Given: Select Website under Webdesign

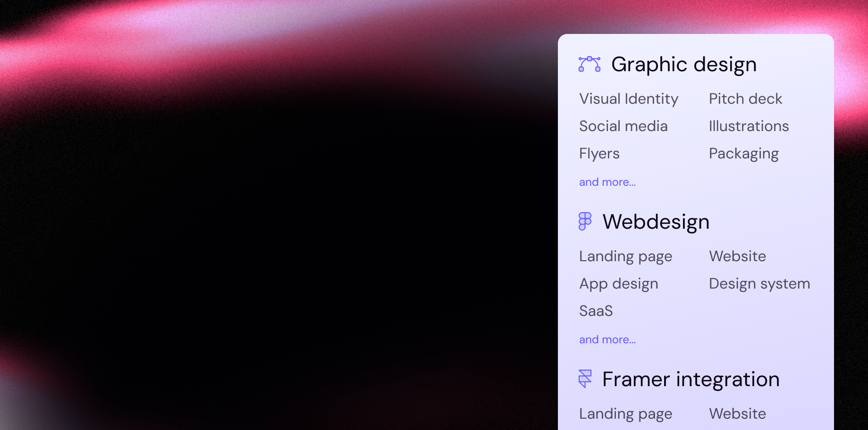Looking at the screenshot, I should 737,256.
